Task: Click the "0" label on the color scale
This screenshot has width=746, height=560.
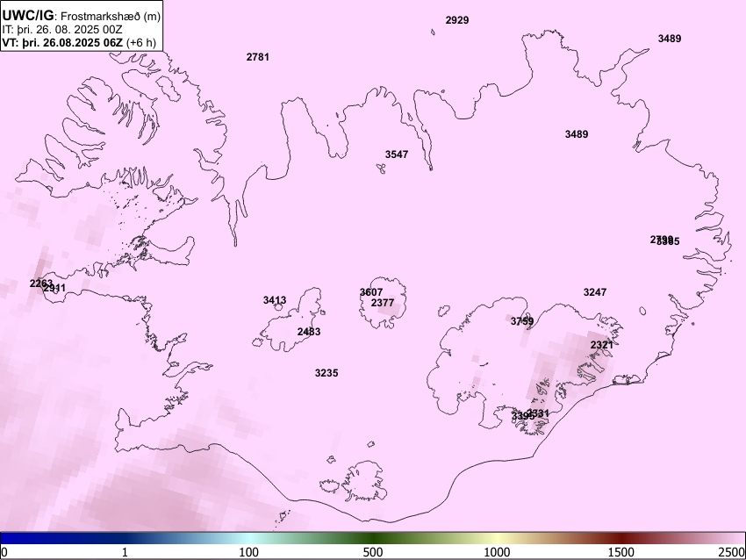Action: tap(4, 552)
